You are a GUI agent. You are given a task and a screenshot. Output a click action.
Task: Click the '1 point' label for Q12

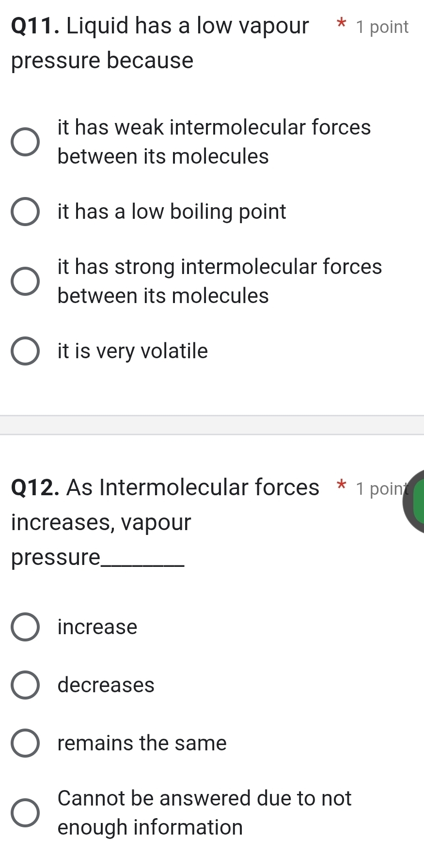(383, 489)
